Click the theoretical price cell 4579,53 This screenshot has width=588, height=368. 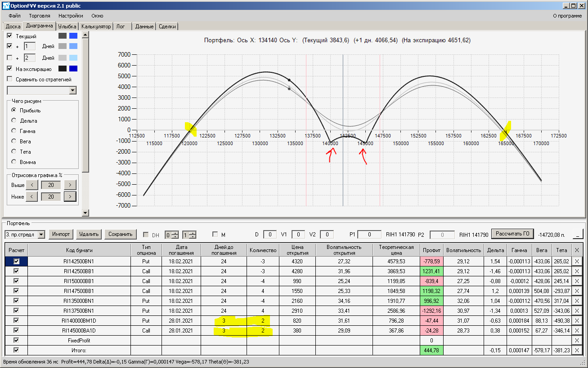coord(395,261)
